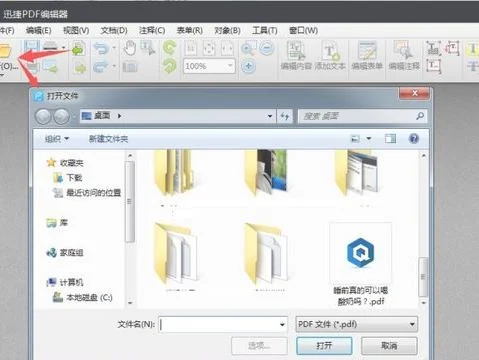Click the view mode icon in the dialog toolbar
The image size is (479, 360).
[356, 138]
